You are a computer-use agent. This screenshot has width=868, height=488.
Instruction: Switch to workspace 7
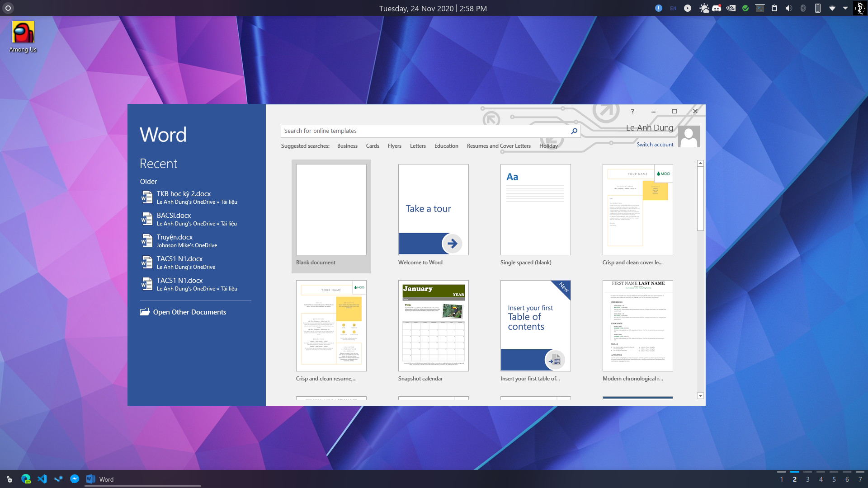(860, 479)
